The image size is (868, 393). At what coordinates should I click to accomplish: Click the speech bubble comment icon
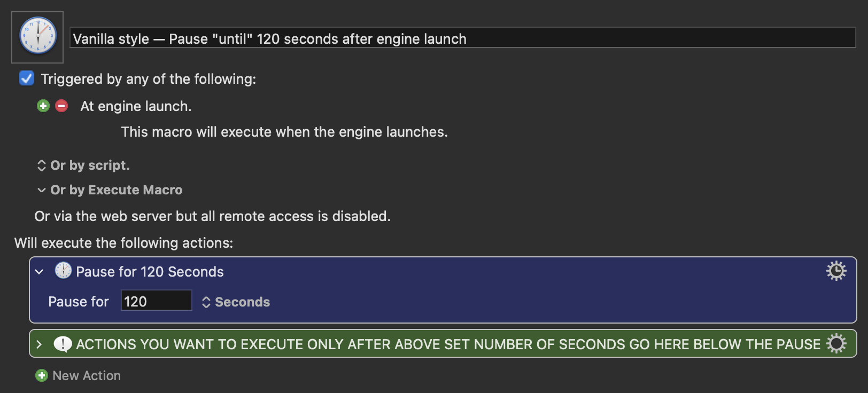(x=63, y=344)
